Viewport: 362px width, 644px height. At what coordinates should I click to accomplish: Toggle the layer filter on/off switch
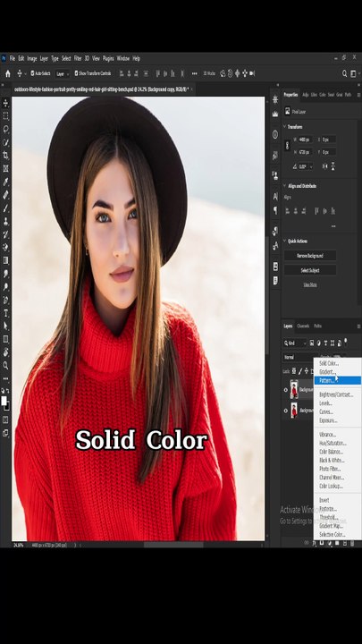coord(346,342)
